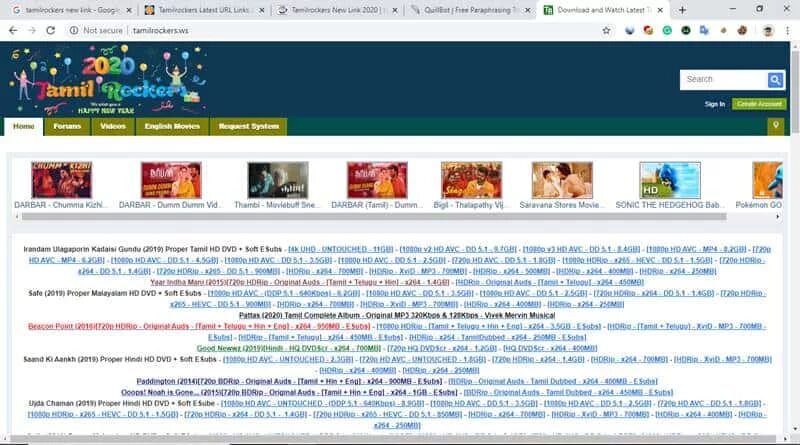The image size is (800, 445).
Task: Open the 4k UHD UNTOUCHED 11GB link
Action: point(341,249)
